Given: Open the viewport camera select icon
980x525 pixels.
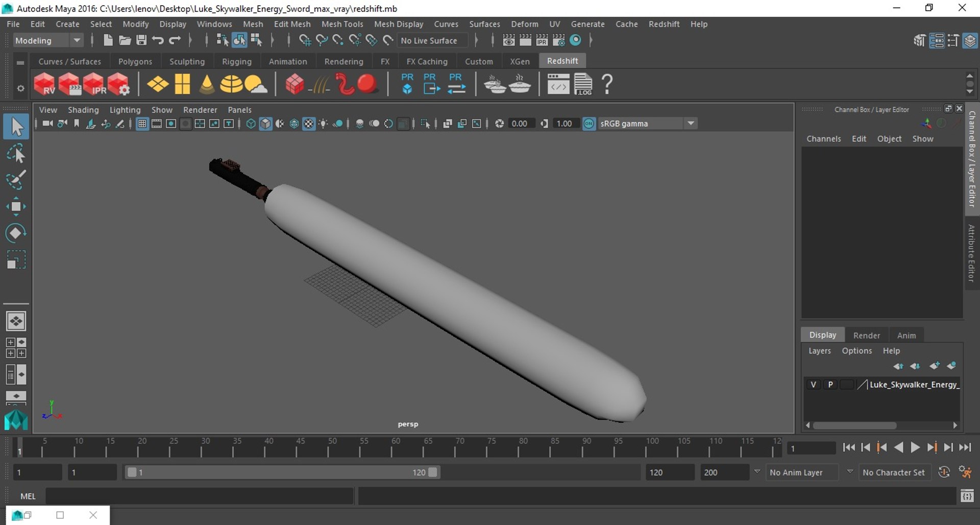Looking at the screenshot, I should (x=47, y=124).
